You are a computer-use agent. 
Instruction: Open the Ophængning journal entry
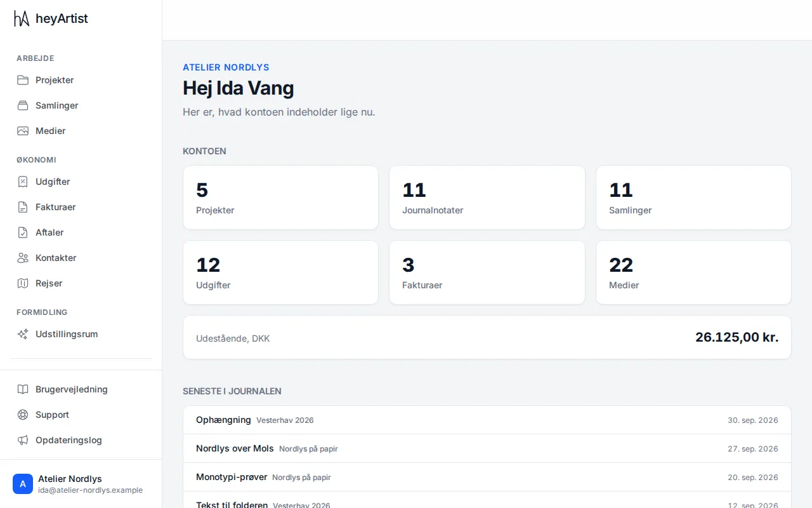(487, 420)
